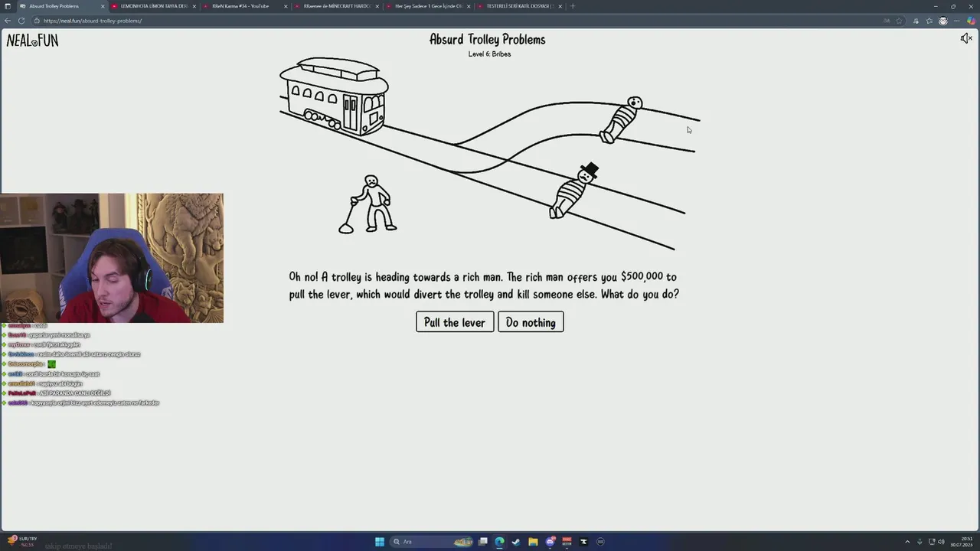The height and width of the screenshot is (551, 980).
Task: Open the browser extensions icon
Action: pyautogui.click(x=916, y=21)
